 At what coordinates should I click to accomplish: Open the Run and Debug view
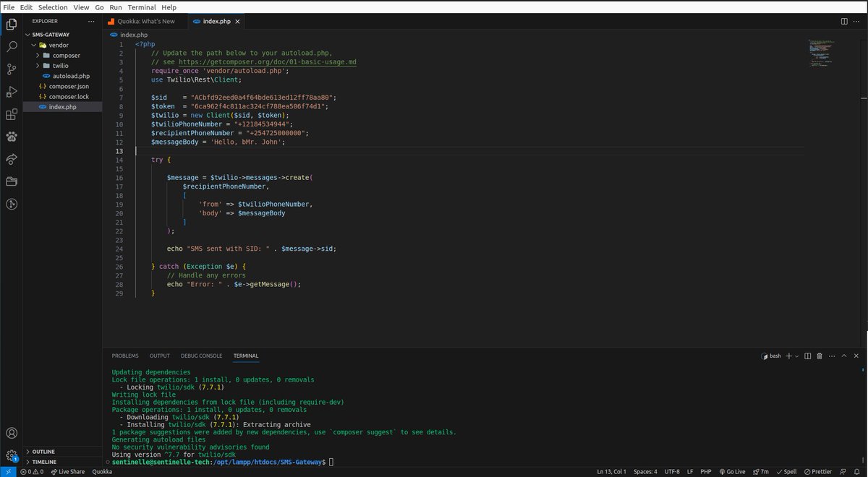12,92
